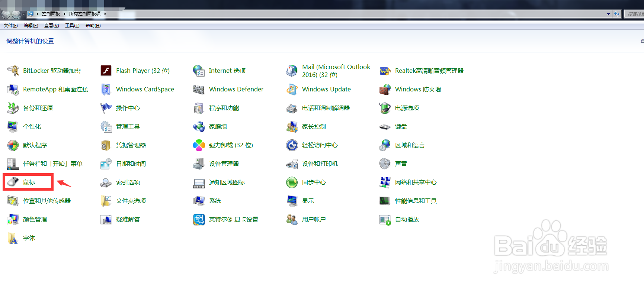Open the 帮助(H) menu
644x288 pixels.
tap(93, 26)
